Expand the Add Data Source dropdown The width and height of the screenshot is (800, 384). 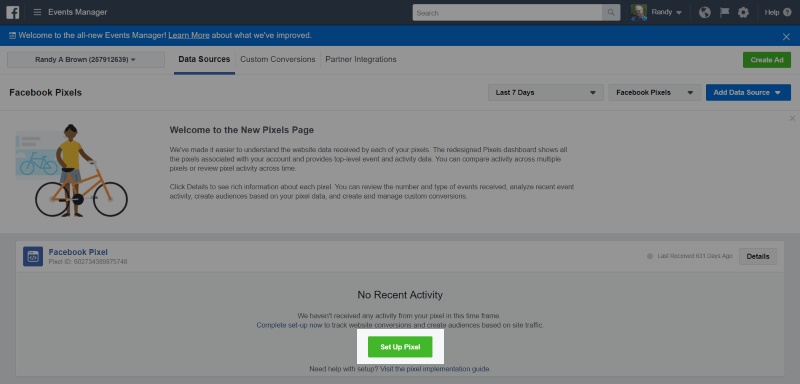tap(748, 92)
